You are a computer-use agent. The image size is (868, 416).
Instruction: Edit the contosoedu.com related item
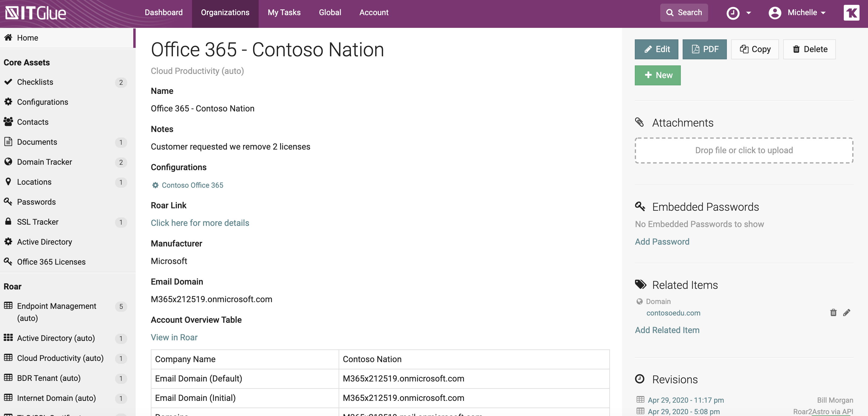846,312
